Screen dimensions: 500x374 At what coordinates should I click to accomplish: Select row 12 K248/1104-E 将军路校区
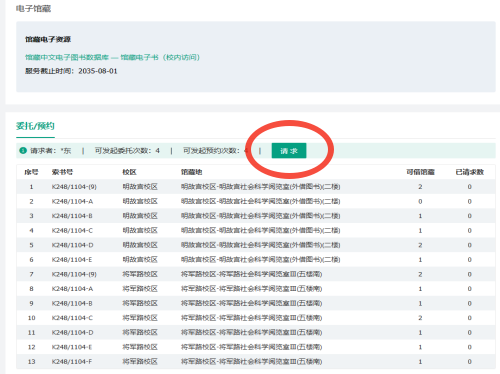[256, 347]
